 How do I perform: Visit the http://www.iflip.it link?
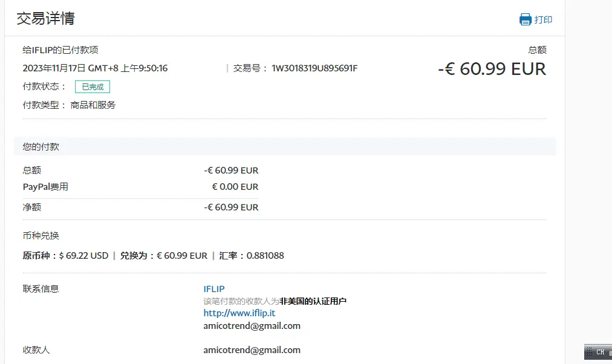point(239,313)
